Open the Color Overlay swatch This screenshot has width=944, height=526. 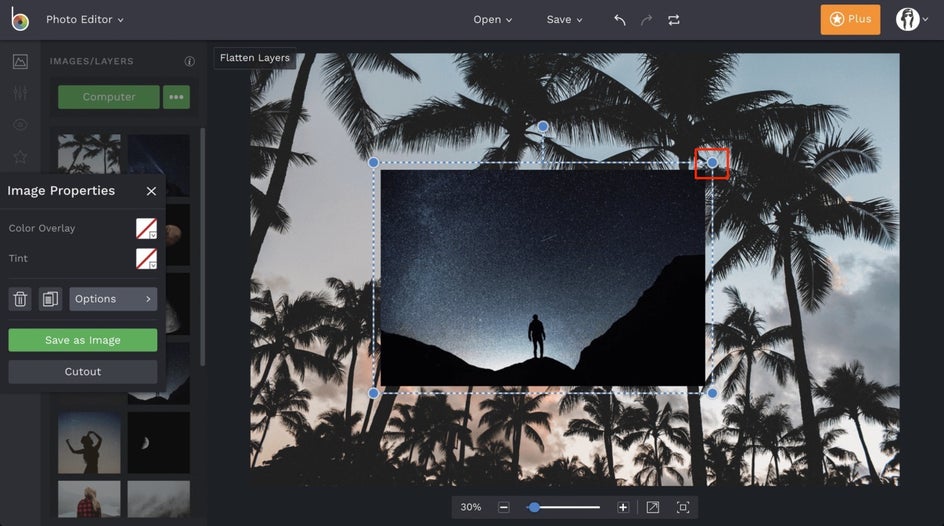coord(146,228)
